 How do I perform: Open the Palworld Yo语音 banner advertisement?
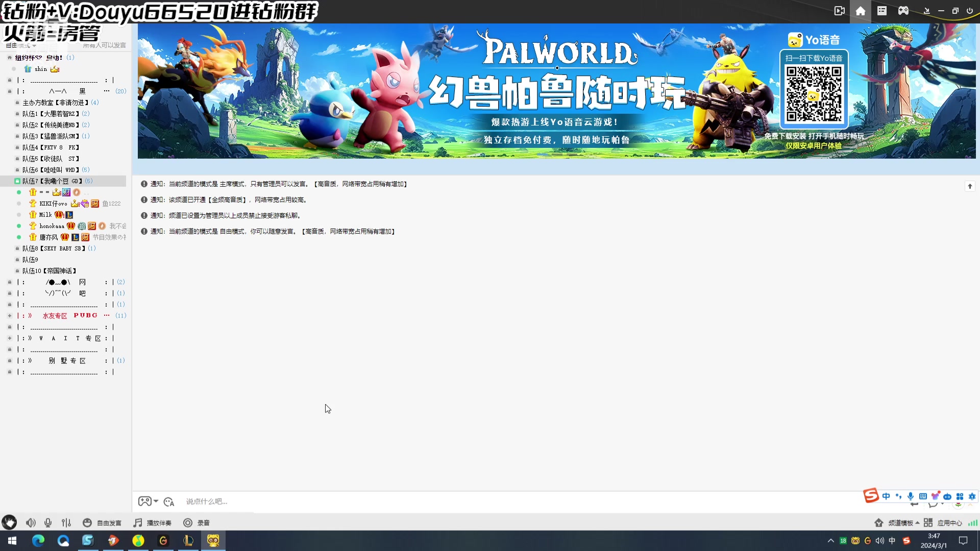557,91
